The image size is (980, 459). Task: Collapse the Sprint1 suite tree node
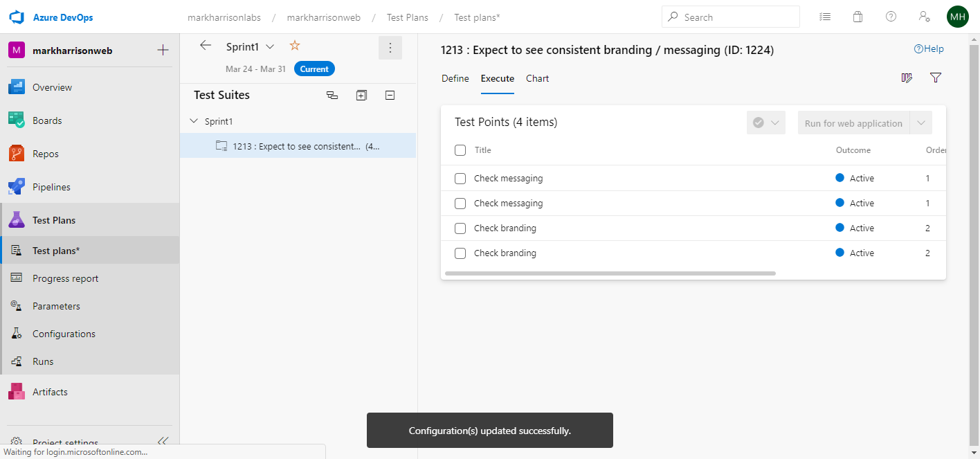[x=194, y=121]
